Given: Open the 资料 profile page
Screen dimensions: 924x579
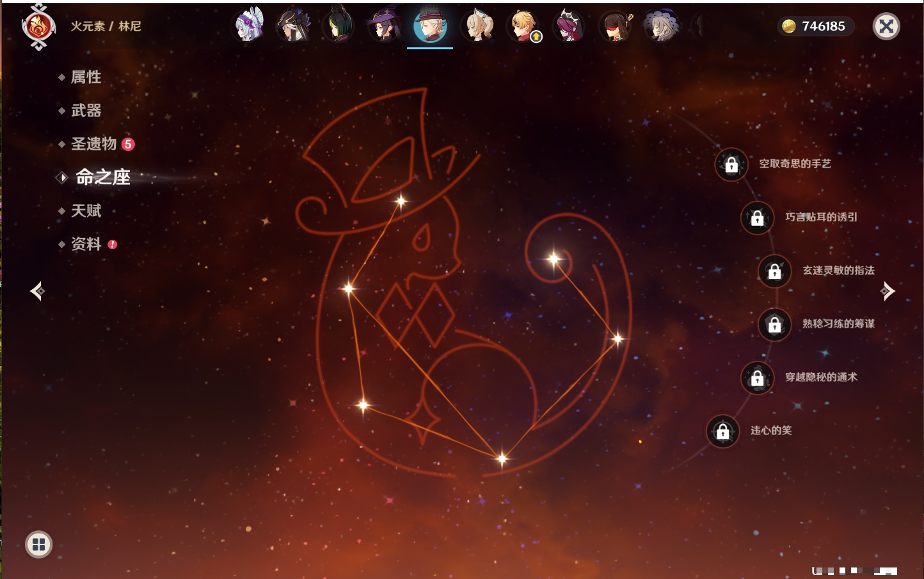Looking at the screenshot, I should pyautogui.click(x=86, y=244).
